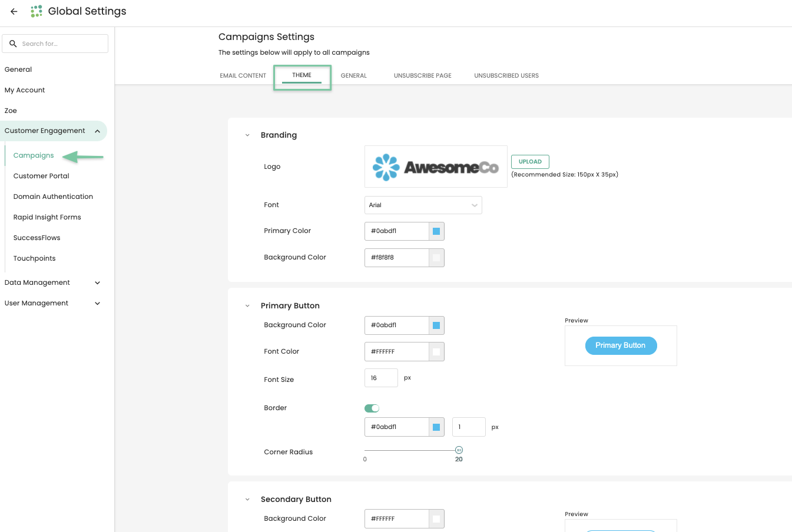The image size is (792, 532).
Task: Click the Corner Radius slider handle
Action: click(459, 450)
